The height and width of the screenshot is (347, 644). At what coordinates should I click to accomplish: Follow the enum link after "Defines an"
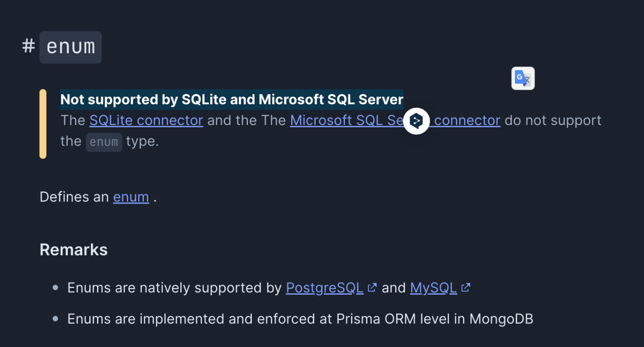(x=131, y=197)
